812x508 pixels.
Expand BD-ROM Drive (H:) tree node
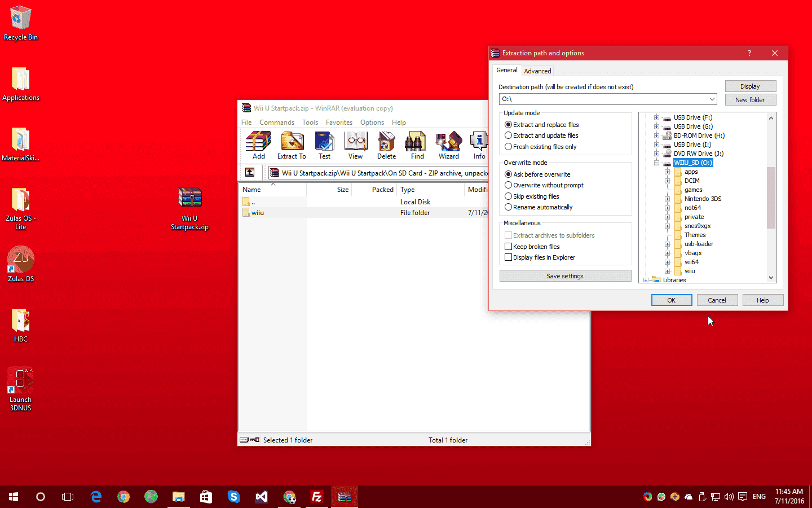656,135
